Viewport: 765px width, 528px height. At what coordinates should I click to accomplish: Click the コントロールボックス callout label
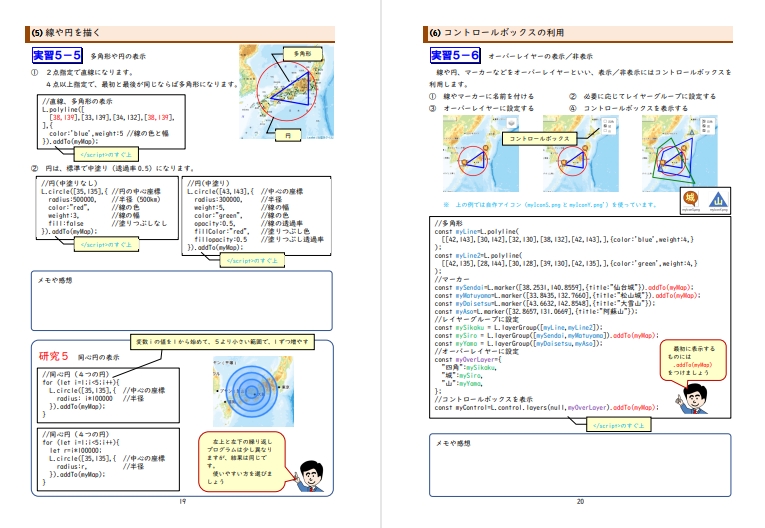[539, 139]
